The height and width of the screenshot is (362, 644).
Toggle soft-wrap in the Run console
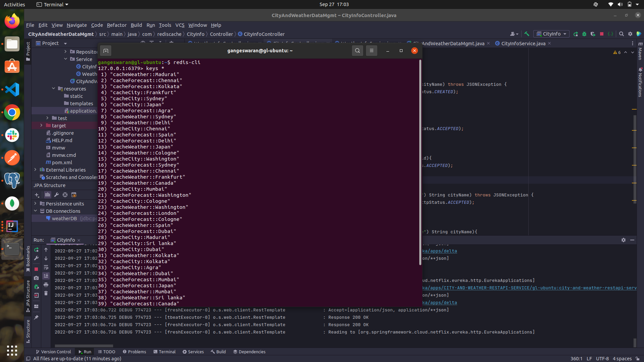point(46,267)
